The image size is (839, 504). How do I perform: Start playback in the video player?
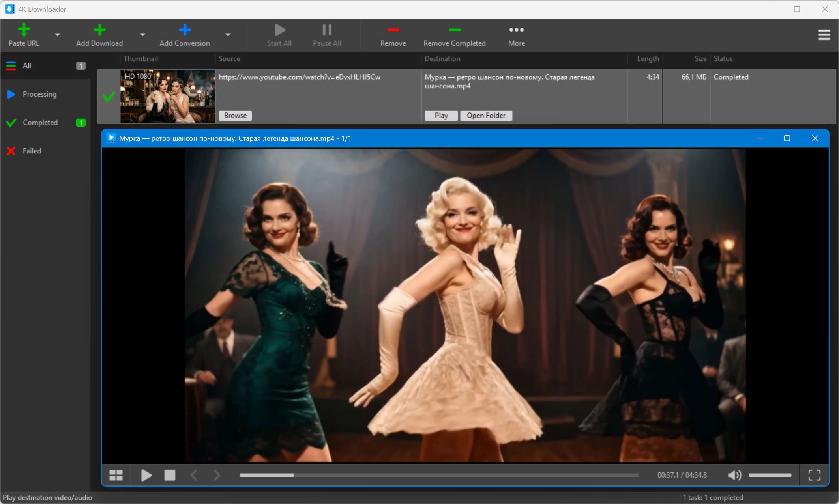pyautogui.click(x=146, y=475)
